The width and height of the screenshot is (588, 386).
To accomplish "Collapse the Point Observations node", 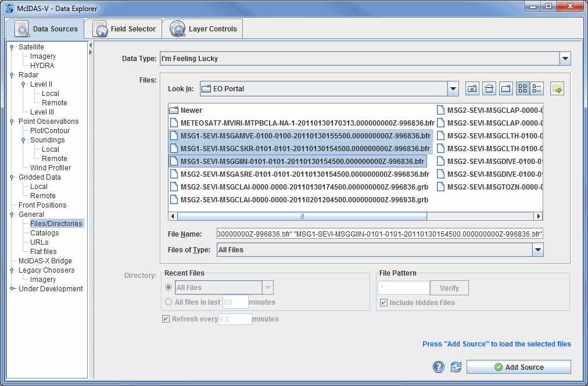I will pos(12,121).
